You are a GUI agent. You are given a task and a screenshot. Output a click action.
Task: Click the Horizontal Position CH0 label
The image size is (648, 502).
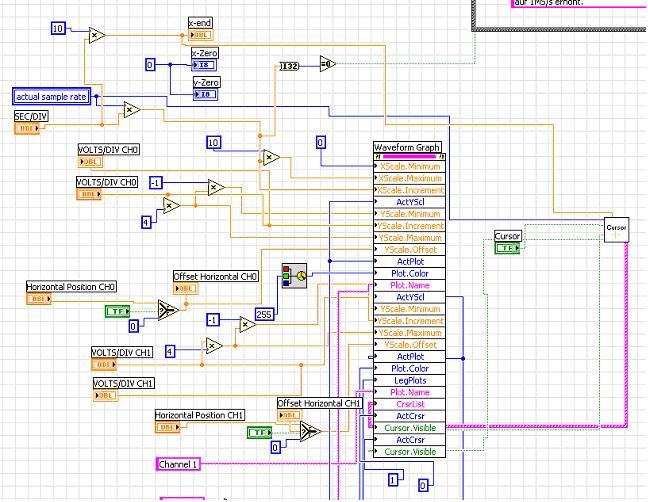(71, 287)
